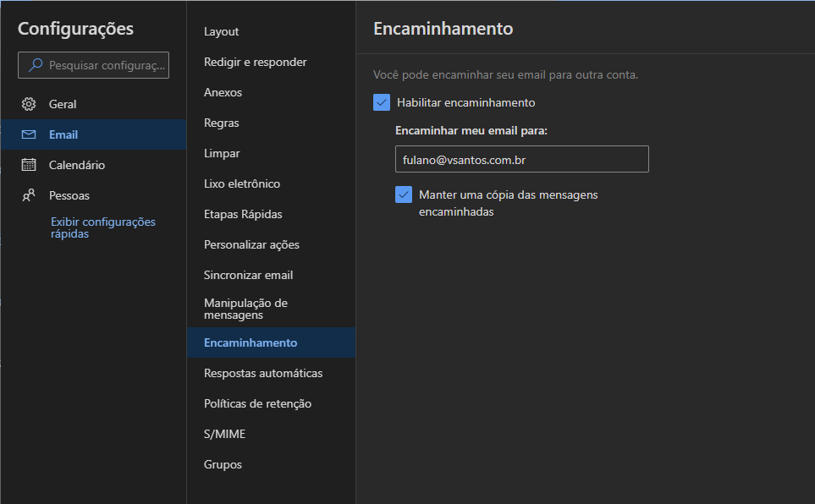The image size is (815, 504).
Task: Go to the Regras section
Action: coord(219,123)
